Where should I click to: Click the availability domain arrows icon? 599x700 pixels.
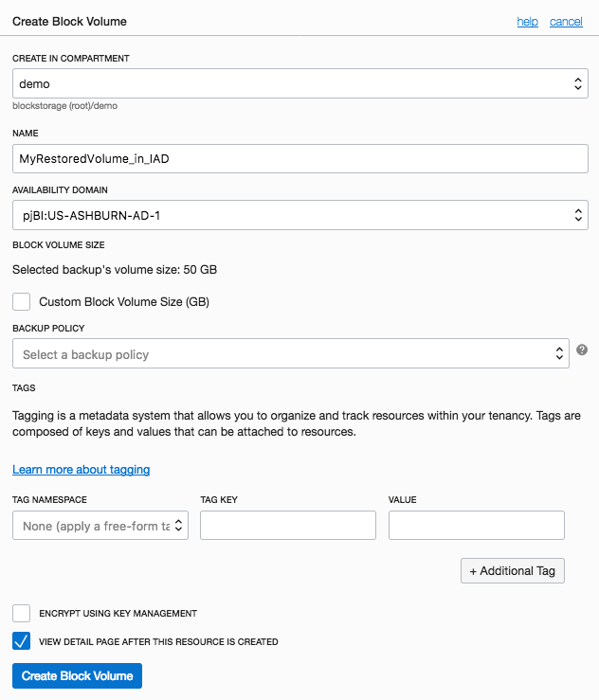(578, 215)
